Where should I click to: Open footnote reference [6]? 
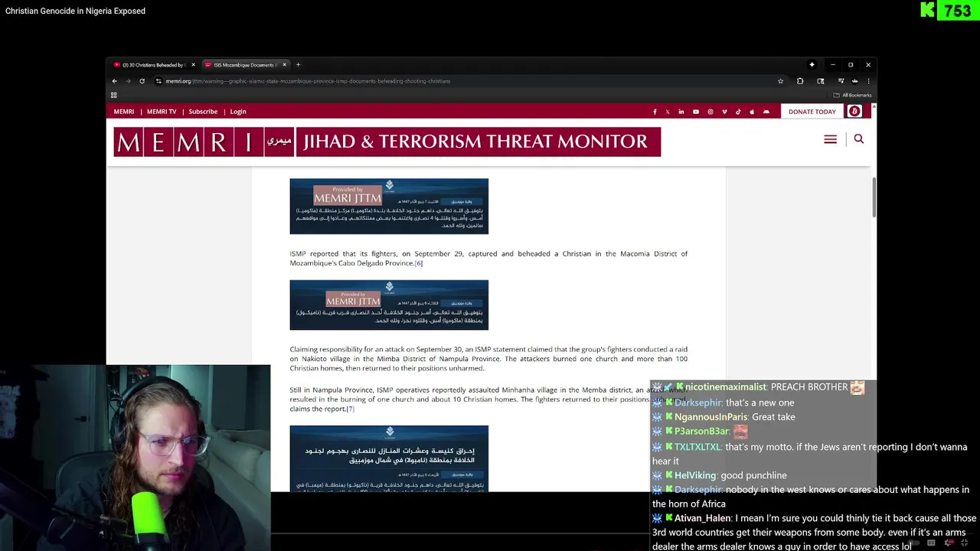pos(419,263)
